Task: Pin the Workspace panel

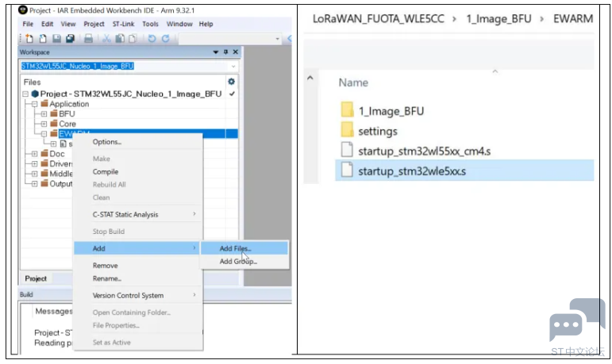Action: (225, 52)
